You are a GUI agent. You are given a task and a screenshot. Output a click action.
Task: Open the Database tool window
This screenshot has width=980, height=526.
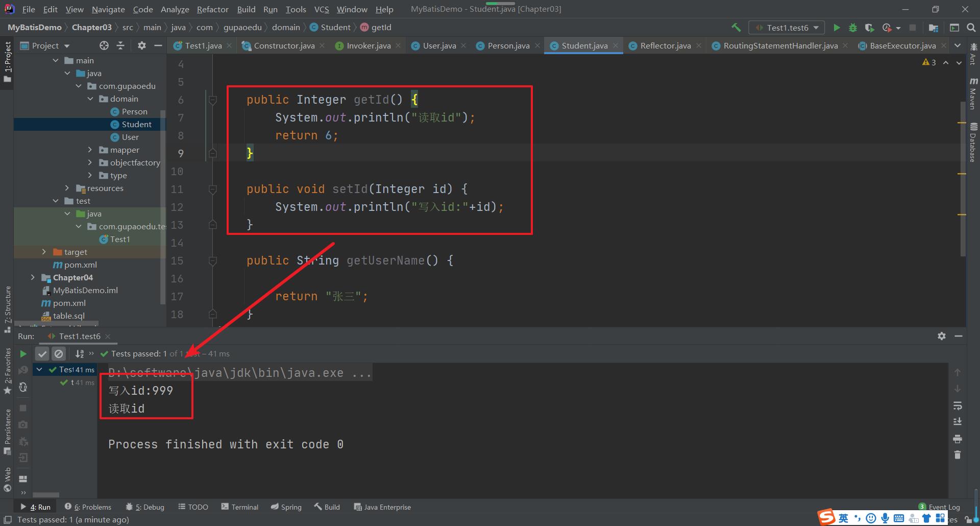pos(973,142)
